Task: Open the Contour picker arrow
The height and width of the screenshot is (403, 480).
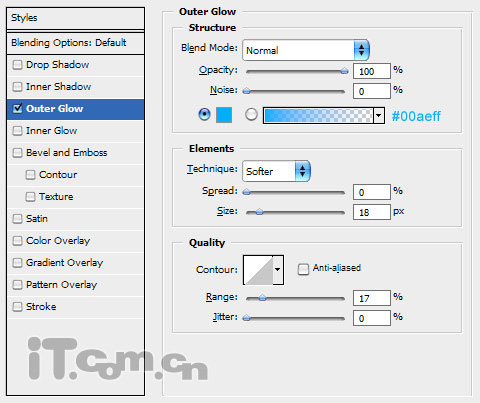Action: tap(278, 270)
